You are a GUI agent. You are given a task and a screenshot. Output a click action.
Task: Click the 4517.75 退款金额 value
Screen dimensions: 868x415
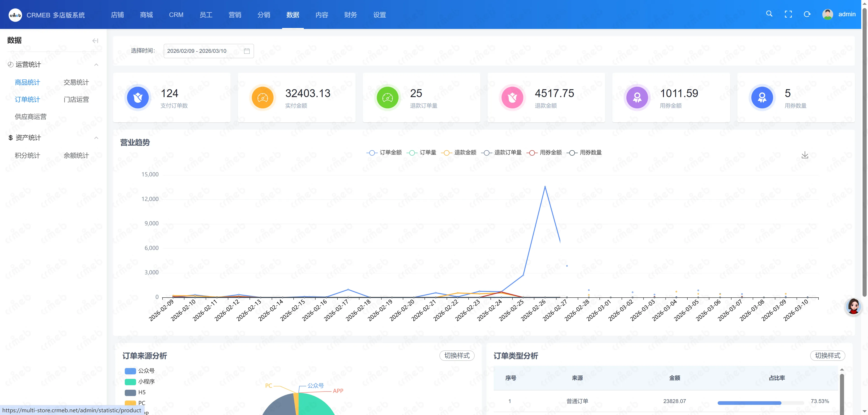click(554, 93)
